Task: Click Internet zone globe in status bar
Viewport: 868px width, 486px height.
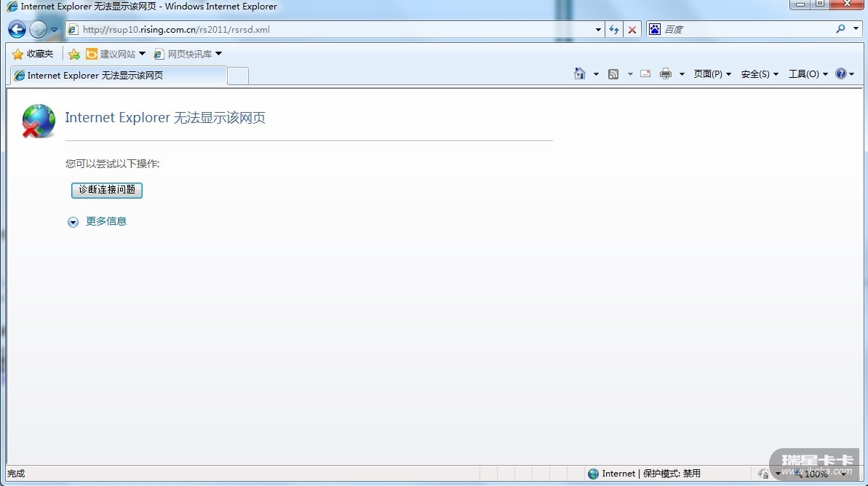Action: pyautogui.click(x=593, y=474)
